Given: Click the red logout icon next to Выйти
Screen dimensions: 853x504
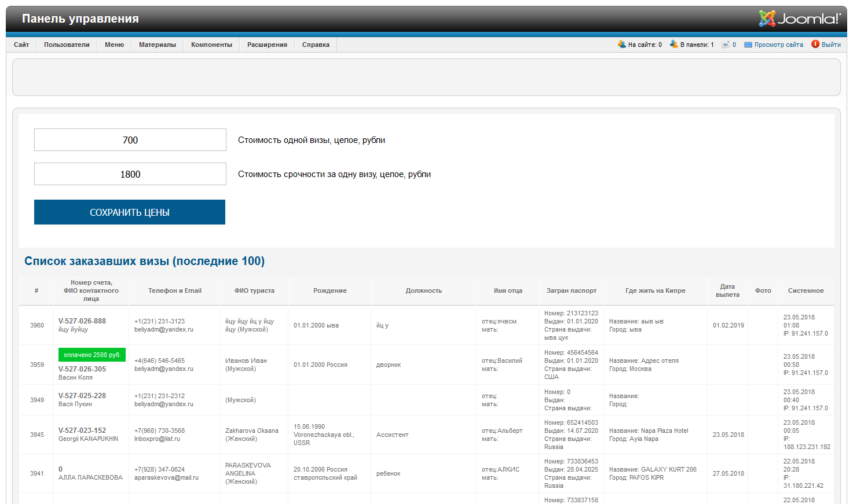Looking at the screenshot, I should click(815, 44).
